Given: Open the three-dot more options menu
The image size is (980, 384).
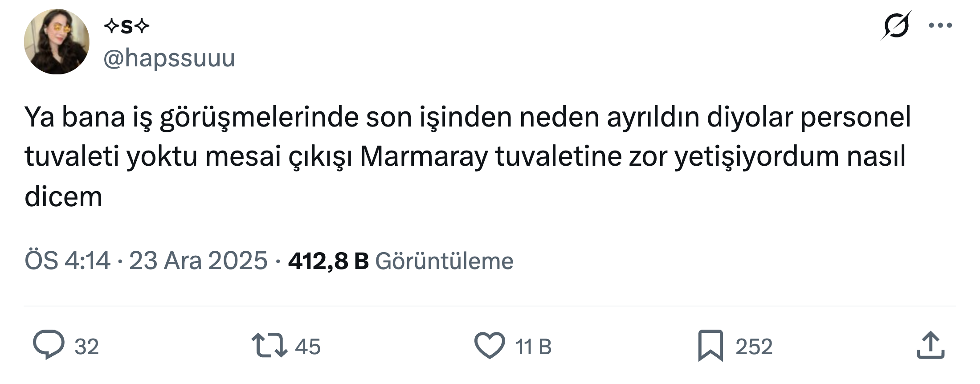Looking at the screenshot, I should point(940,25).
